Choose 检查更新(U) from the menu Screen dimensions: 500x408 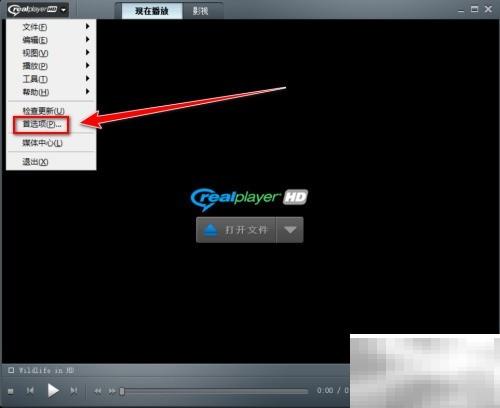point(51,110)
